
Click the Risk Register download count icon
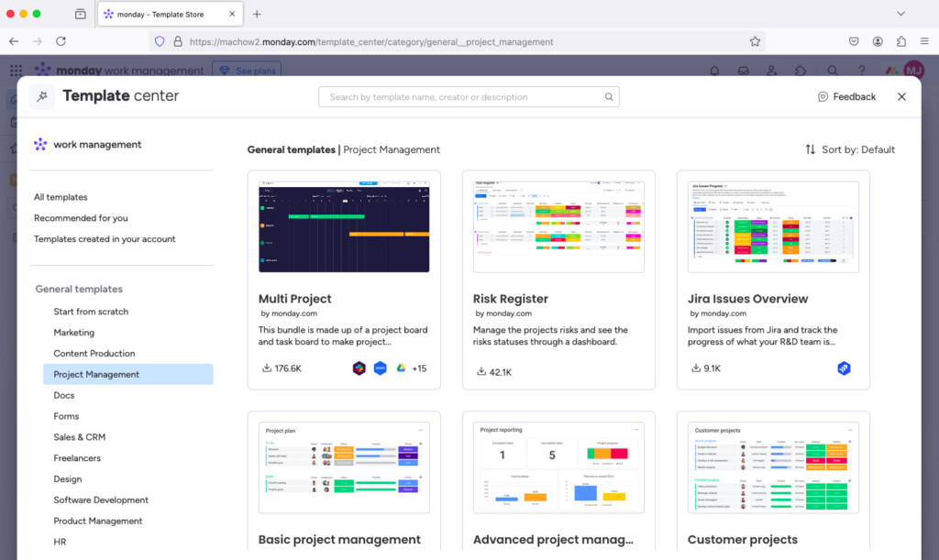(x=481, y=371)
